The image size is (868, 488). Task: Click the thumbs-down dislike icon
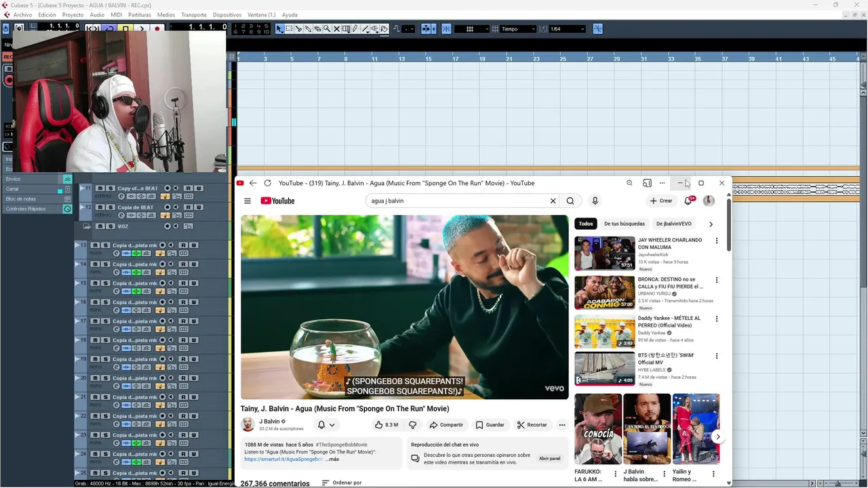[x=412, y=425]
